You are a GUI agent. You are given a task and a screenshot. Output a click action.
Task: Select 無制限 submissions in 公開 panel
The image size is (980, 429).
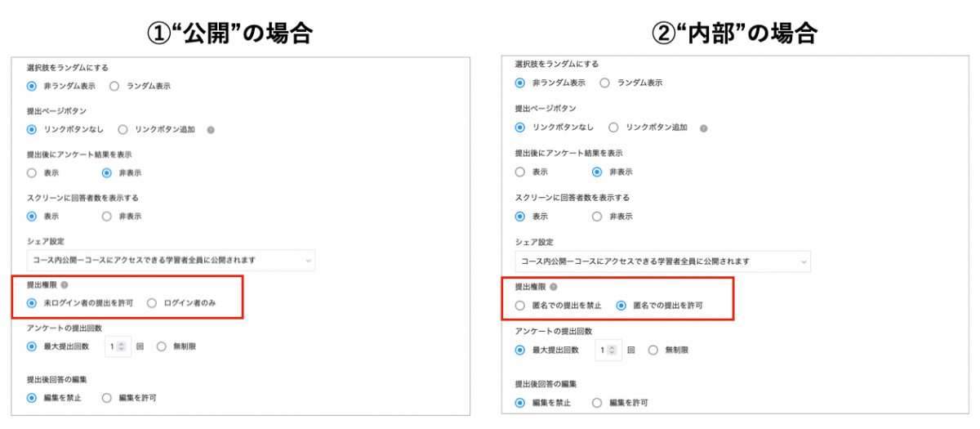(161, 346)
